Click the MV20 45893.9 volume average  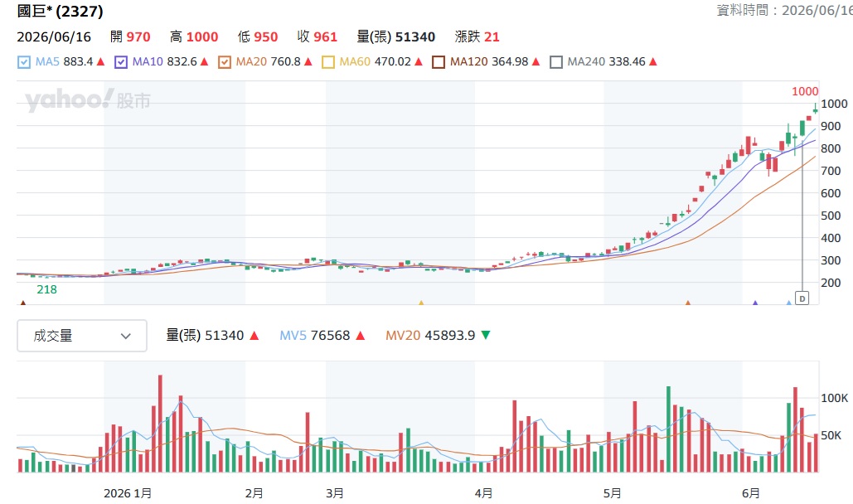[430, 336]
